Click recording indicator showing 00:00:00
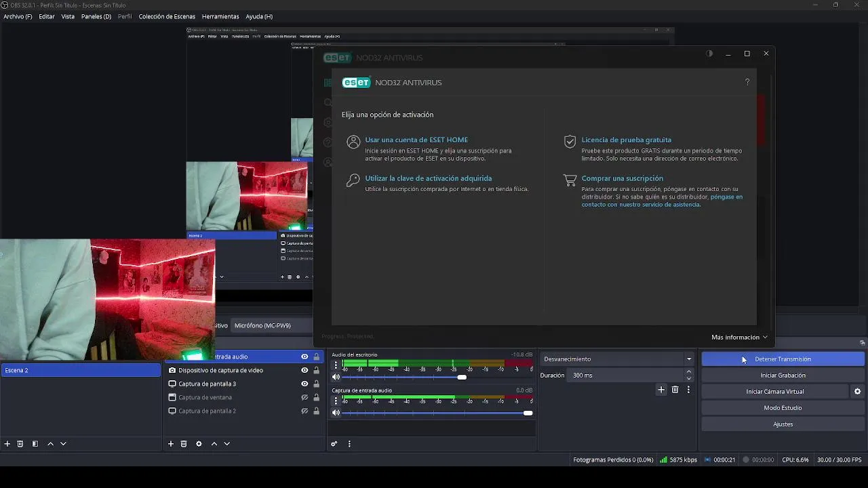Image resolution: width=868 pixels, height=488 pixels. pyautogui.click(x=746, y=460)
